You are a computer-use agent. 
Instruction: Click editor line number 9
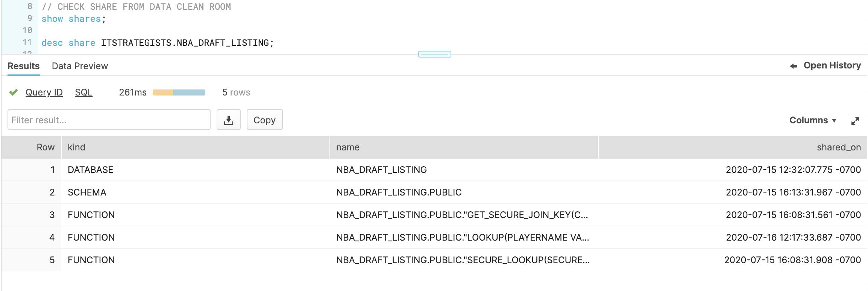pos(30,18)
